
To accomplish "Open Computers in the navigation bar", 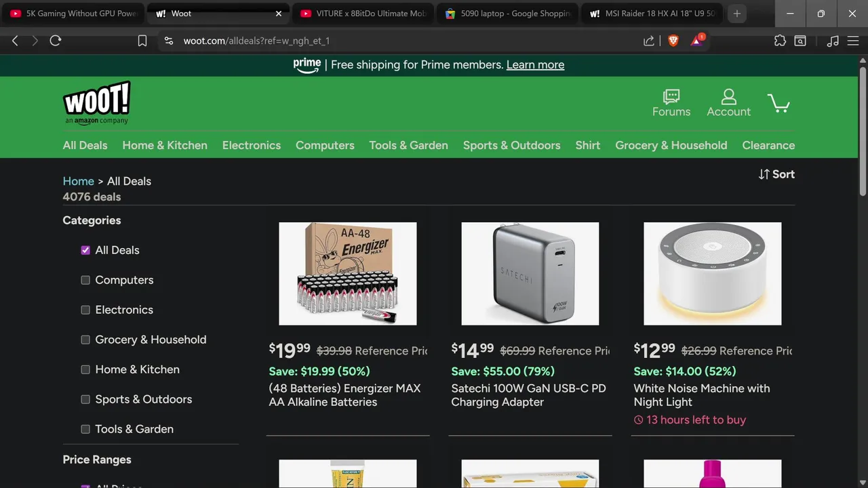I will (325, 145).
